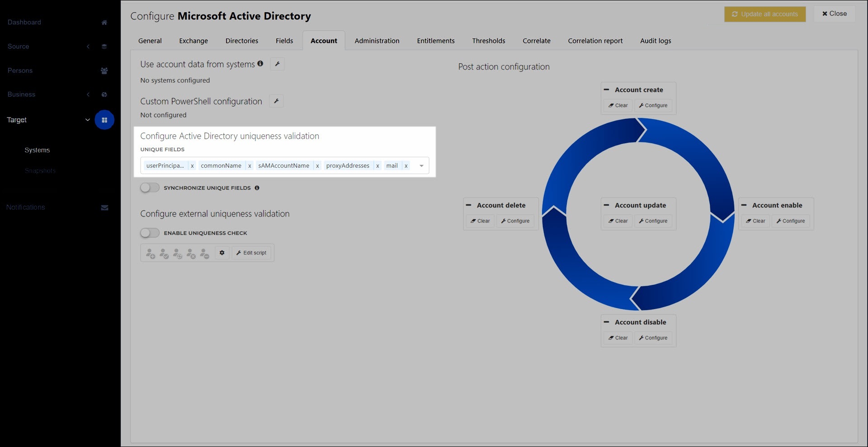Open the gear settings for uniqueness script
This screenshot has width=868, height=447.
tap(222, 253)
